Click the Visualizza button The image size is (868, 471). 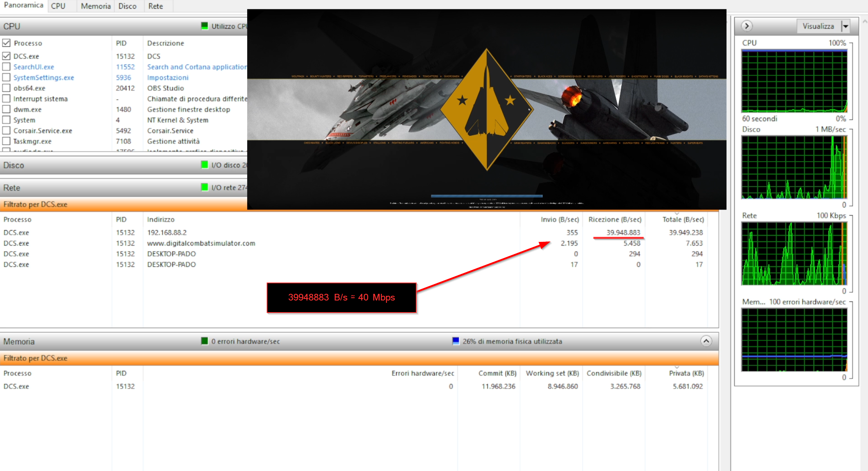click(x=819, y=26)
